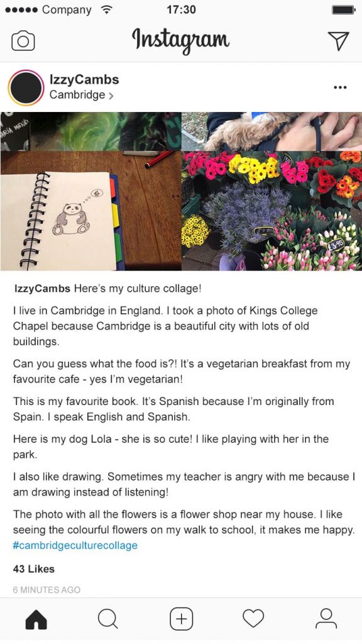Go to the Home feed tab

click(36, 619)
